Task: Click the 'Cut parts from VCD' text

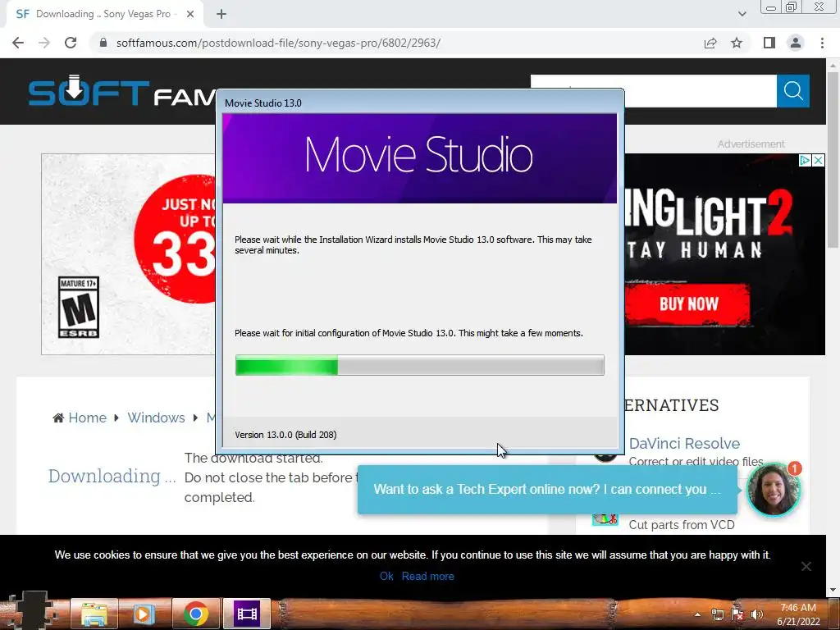Action: (682, 525)
